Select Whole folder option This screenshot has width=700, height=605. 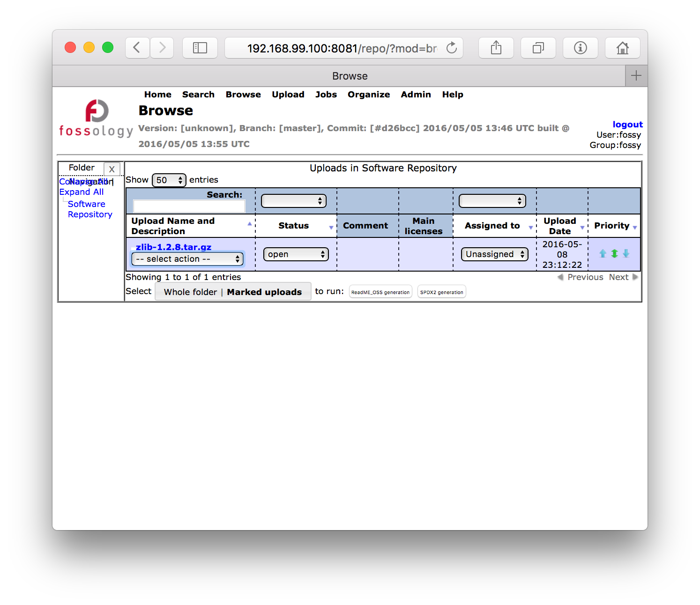click(190, 292)
